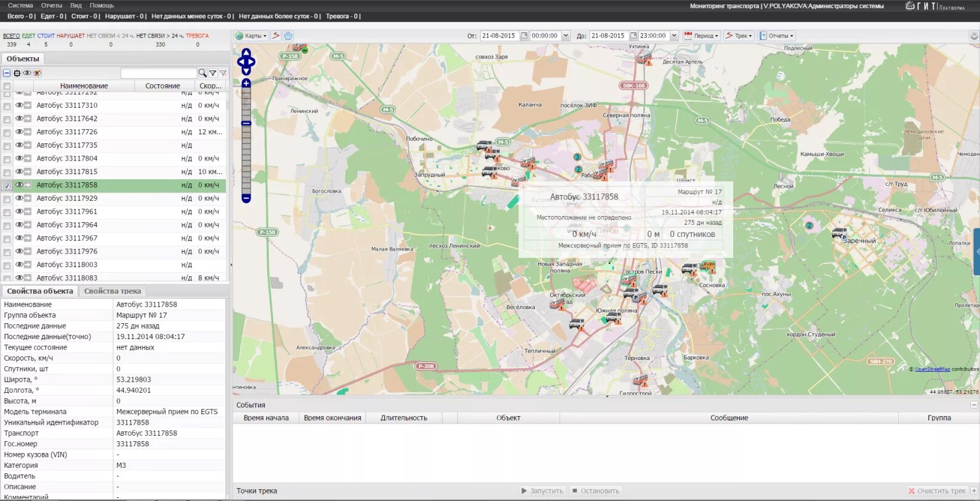
Task: Pan the map down with the bottom arrow
Action: (x=246, y=71)
